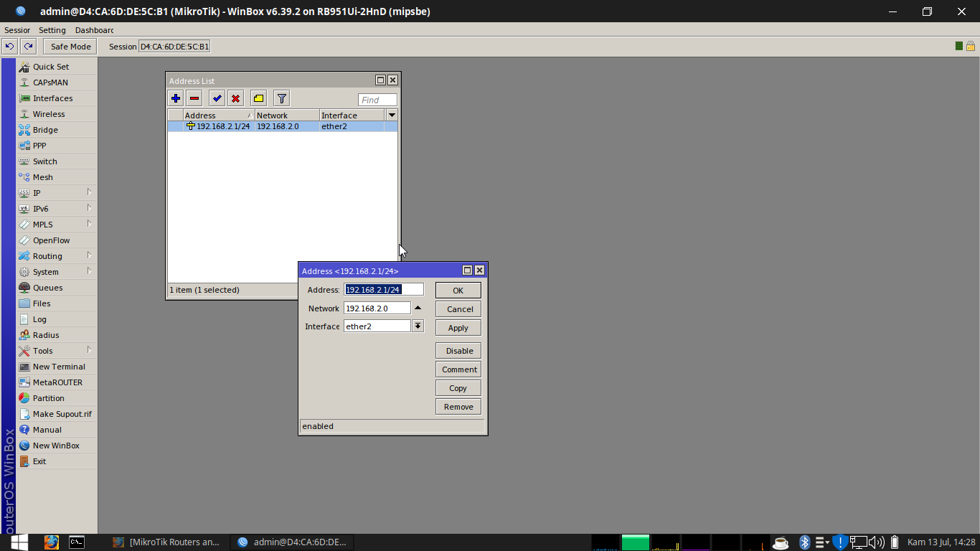
Task: Open Queues from sidebar
Action: click(57, 288)
